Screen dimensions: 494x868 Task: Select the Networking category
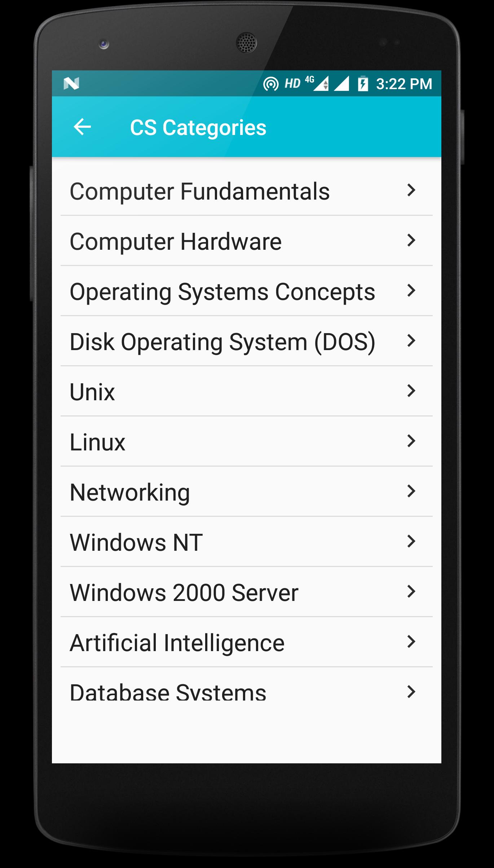coord(130,492)
